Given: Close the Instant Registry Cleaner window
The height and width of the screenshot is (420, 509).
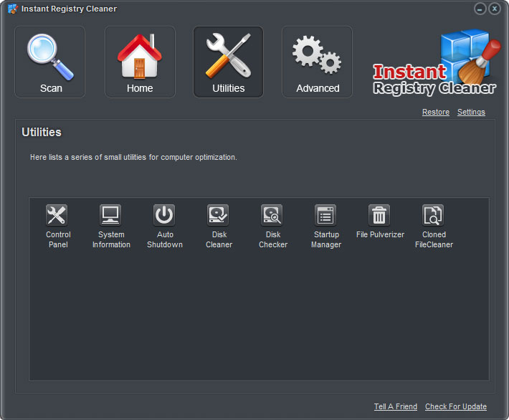Looking at the screenshot, I should pyautogui.click(x=495, y=9).
